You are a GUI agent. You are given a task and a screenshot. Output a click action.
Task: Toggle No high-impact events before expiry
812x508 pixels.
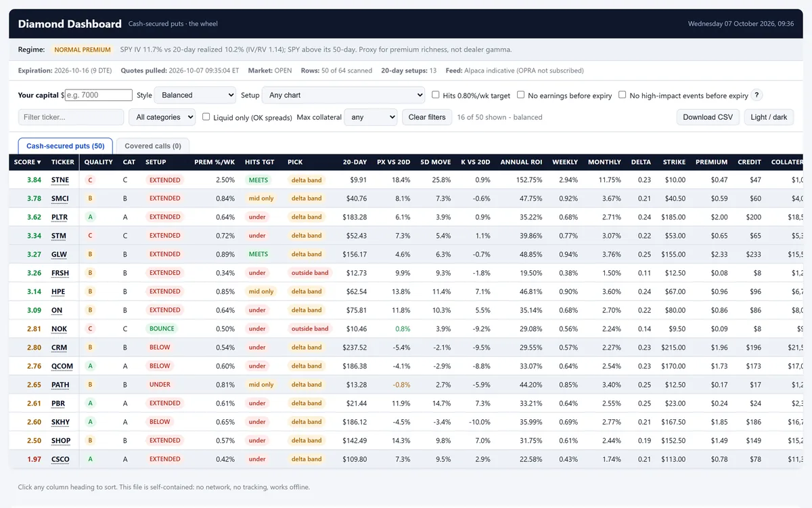click(623, 95)
